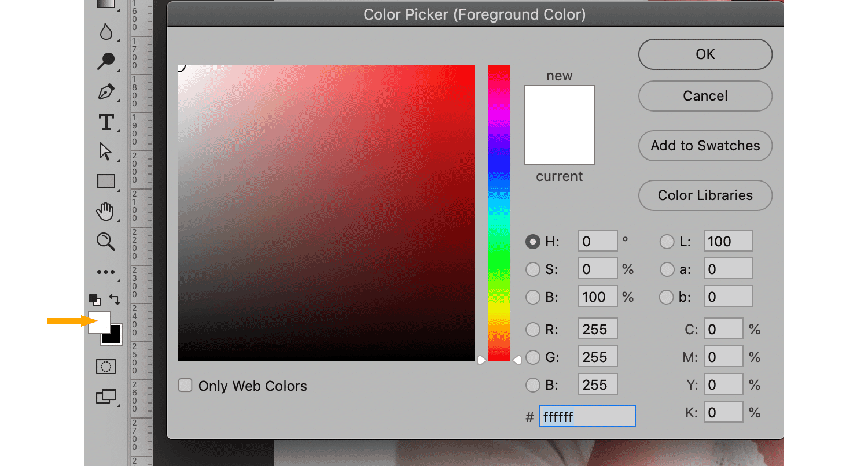
Task: Enable the Only Web Colors checkbox
Action: coord(185,386)
